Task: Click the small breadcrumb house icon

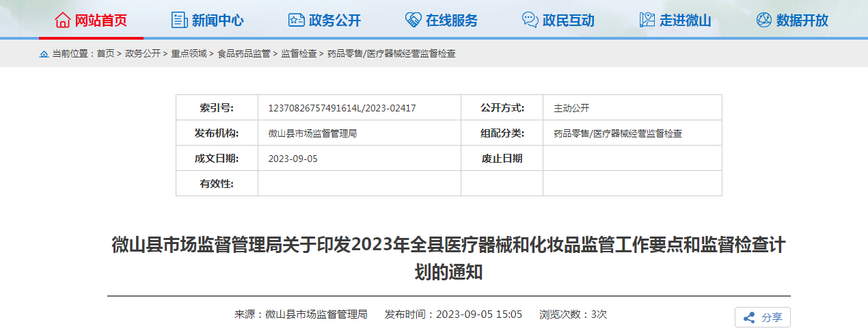Action: pyautogui.click(x=44, y=54)
